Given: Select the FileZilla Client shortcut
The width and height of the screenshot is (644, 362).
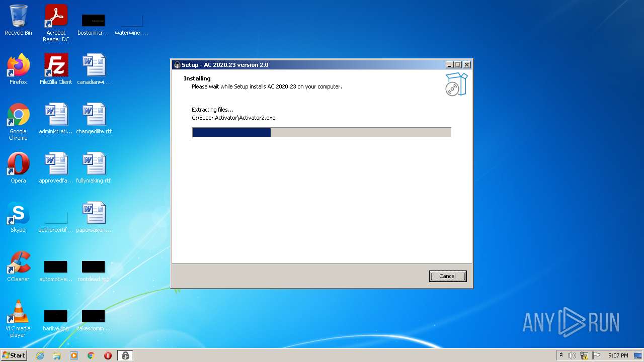Looking at the screenshot, I should (56, 69).
